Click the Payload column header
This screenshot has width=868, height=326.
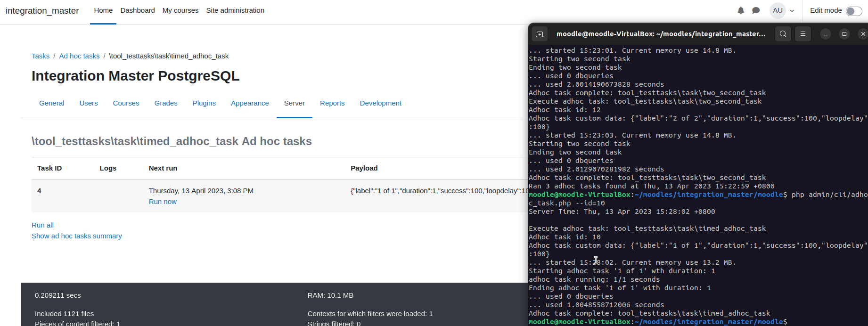364,168
